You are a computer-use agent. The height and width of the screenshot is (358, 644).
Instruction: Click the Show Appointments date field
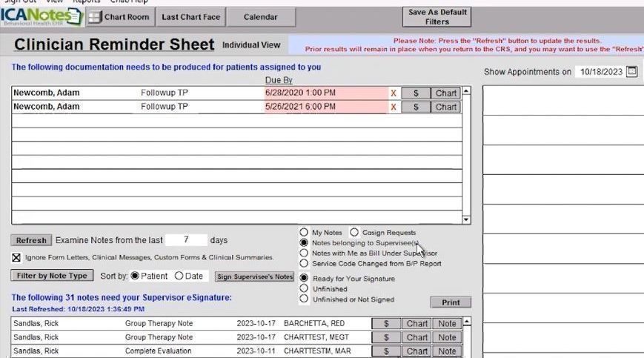coord(601,72)
